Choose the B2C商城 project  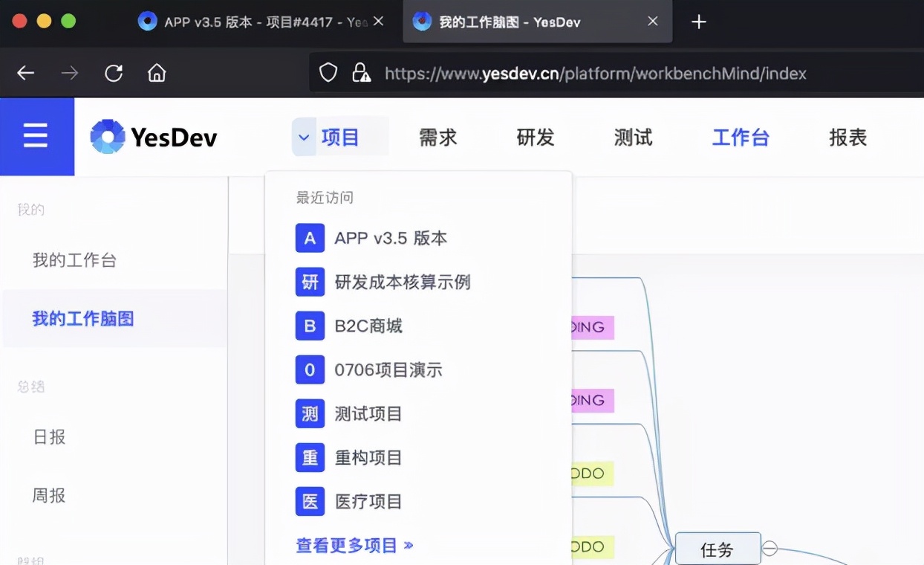(x=368, y=326)
